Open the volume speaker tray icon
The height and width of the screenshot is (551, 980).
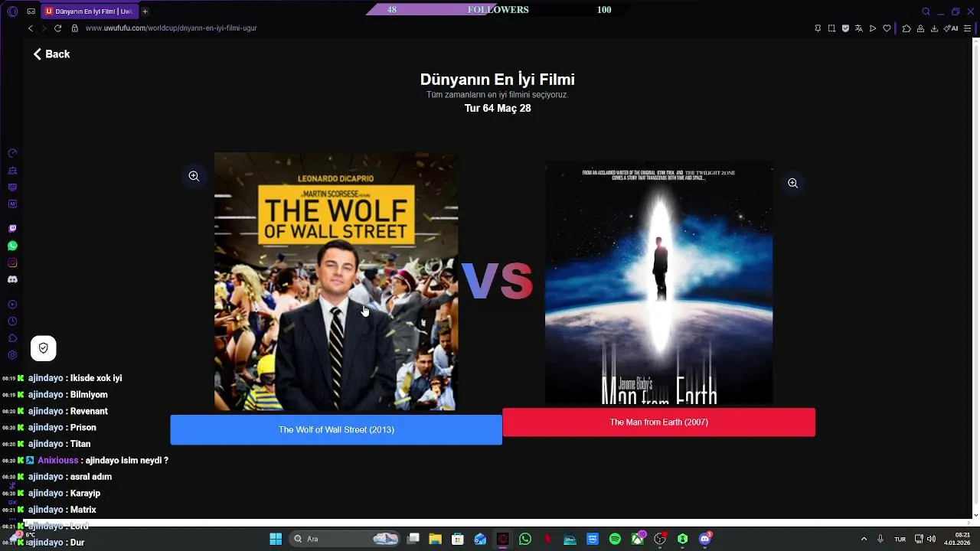931,539
